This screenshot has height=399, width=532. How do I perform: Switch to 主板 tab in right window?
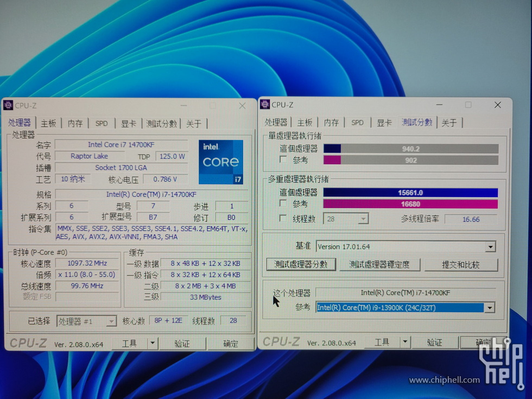click(305, 123)
